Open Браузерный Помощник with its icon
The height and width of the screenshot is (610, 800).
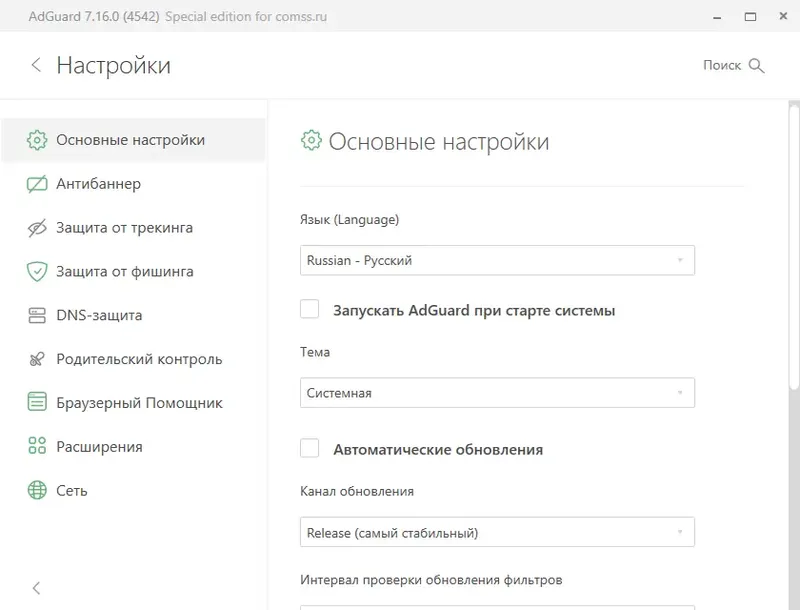[37, 403]
